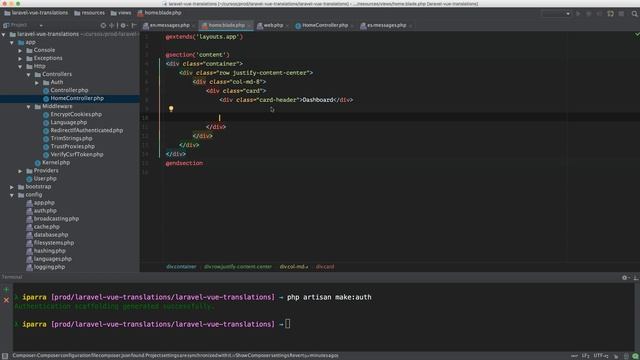This screenshot has height=360, width=640.
Task: Click the LF line separator in status bar
Action: point(586,356)
